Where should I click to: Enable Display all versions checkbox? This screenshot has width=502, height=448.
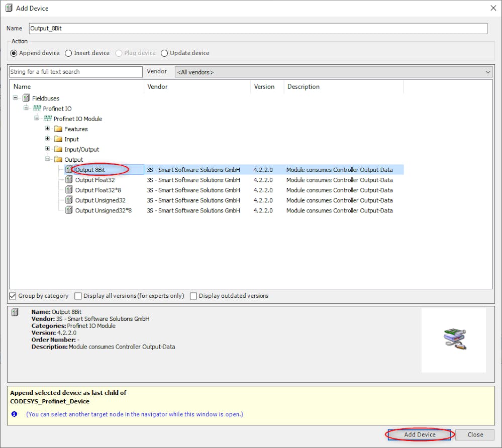point(78,296)
